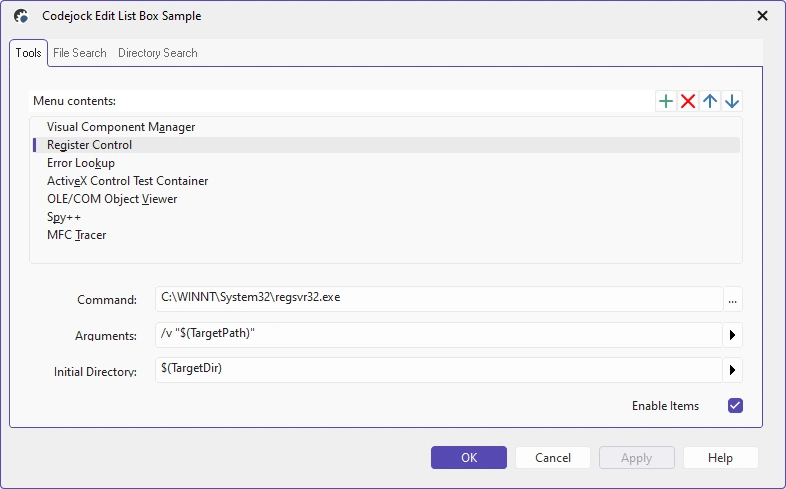Select the MFC Tracer list item
This screenshot has width=786, height=489.
386,235
